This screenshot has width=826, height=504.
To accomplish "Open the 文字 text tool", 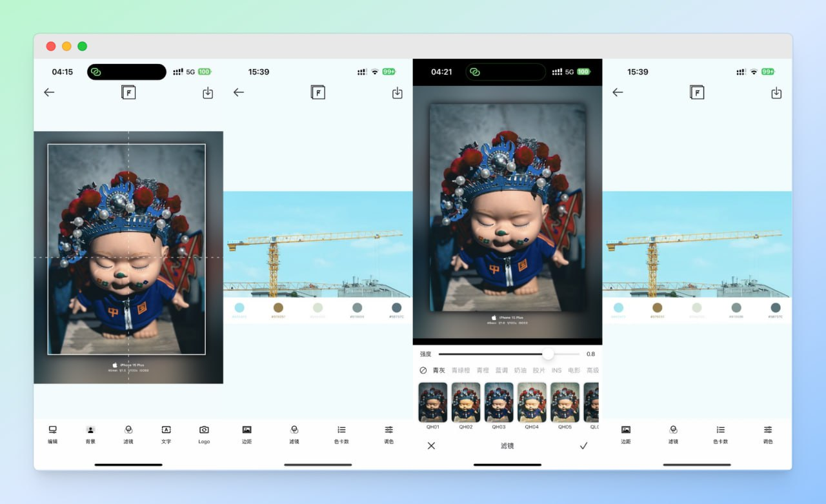I will [166, 434].
